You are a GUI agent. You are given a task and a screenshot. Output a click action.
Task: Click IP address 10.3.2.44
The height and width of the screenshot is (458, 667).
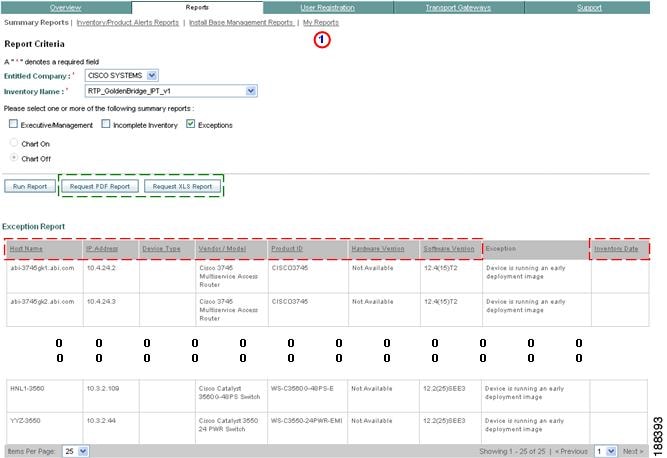101,421
